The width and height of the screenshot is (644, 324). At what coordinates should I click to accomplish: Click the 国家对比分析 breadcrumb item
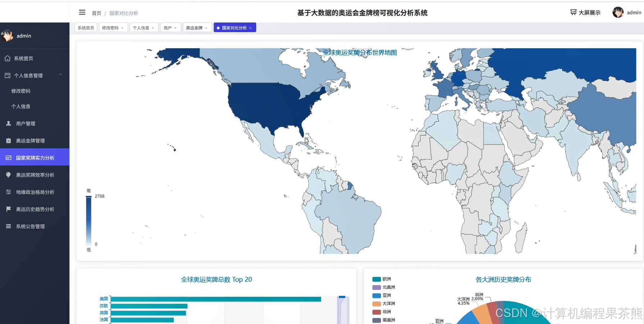[x=124, y=13]
